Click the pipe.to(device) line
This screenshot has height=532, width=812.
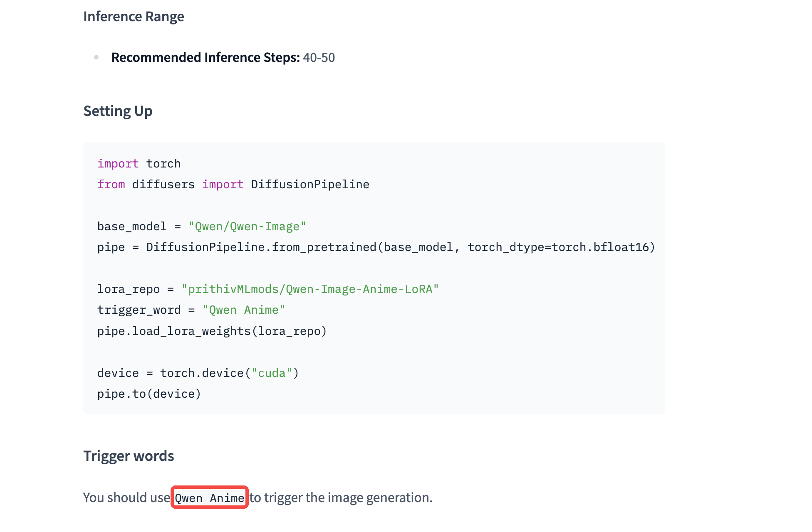pos(149,394)
